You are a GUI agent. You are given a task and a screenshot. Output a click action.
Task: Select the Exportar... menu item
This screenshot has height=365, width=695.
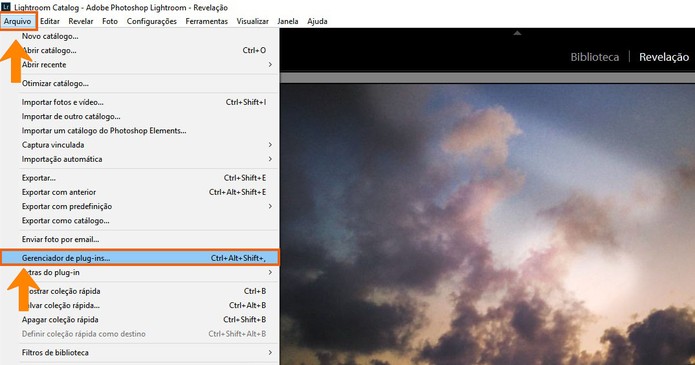coord(140,178)
